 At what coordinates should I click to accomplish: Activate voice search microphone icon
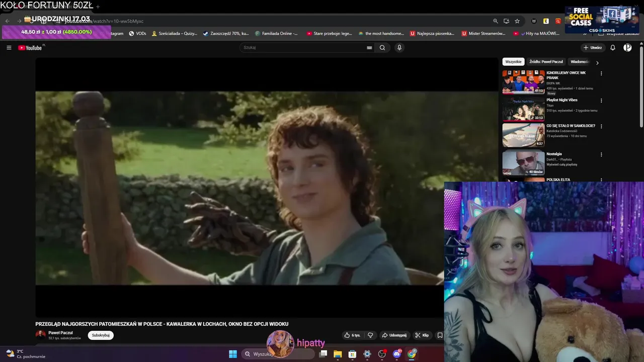(399, 48)
